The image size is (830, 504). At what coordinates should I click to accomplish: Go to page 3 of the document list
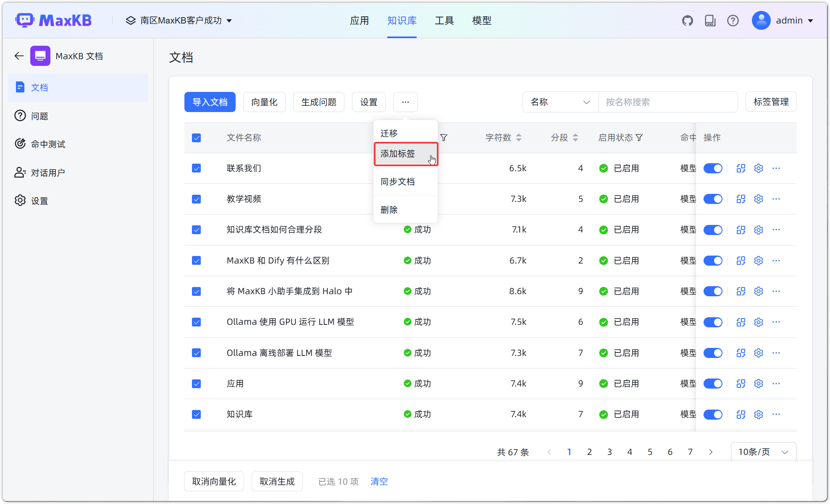click(609, 452)
